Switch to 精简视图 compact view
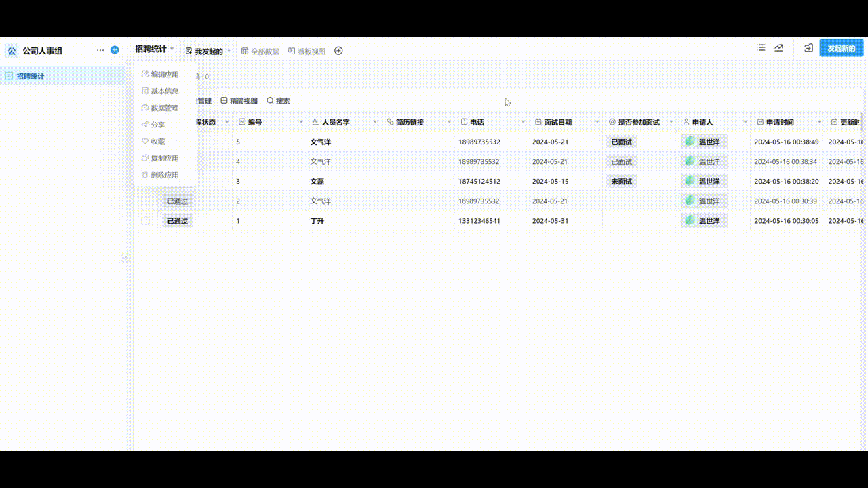This screenshot has height=488, width=868. tap(239, 101)
